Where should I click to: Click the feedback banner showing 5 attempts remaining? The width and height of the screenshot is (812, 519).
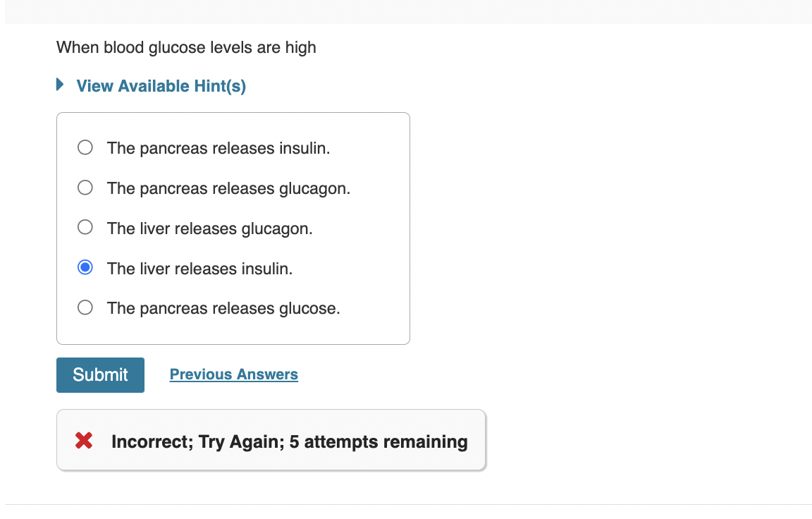tap(271, 439)
